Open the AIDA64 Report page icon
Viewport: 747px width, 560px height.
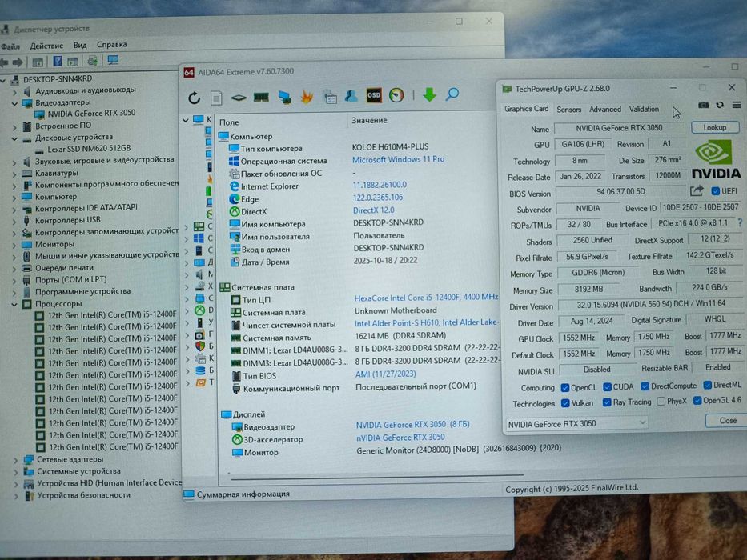[x=216, y=98]
